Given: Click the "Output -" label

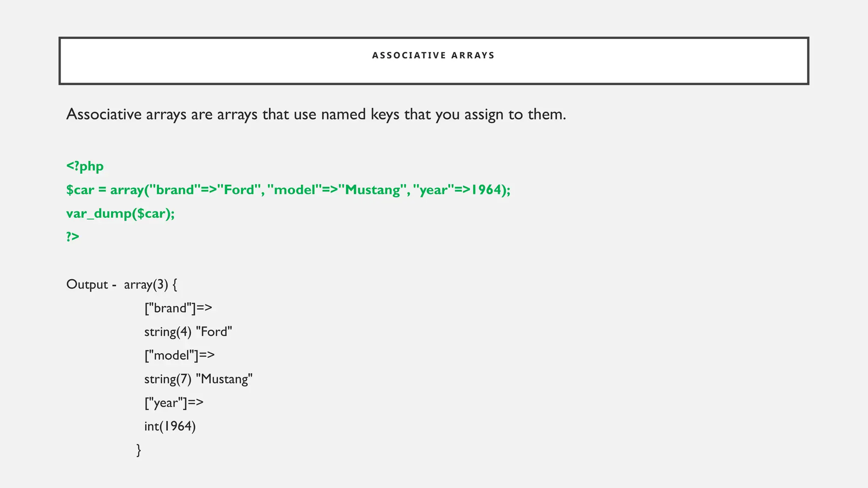Looking at the screenshot, I should coord(91,284).
